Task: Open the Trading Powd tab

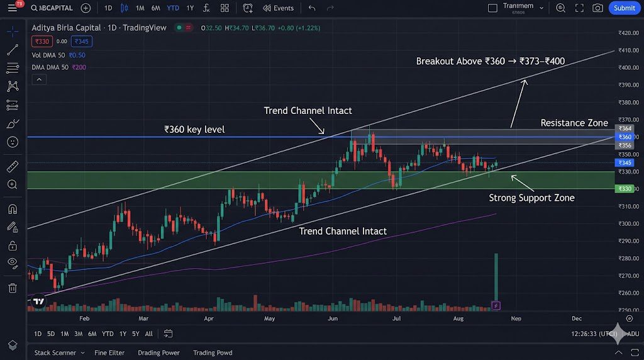Action: coord(213,352)
